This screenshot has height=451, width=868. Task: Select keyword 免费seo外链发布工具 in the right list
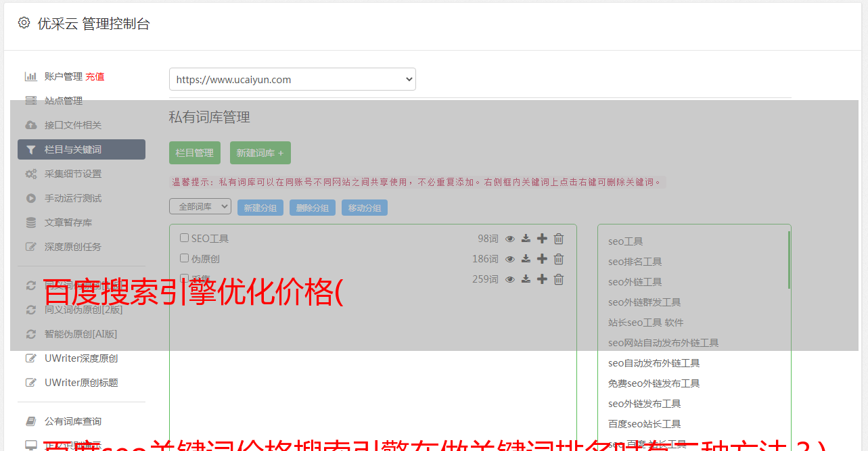654,383
